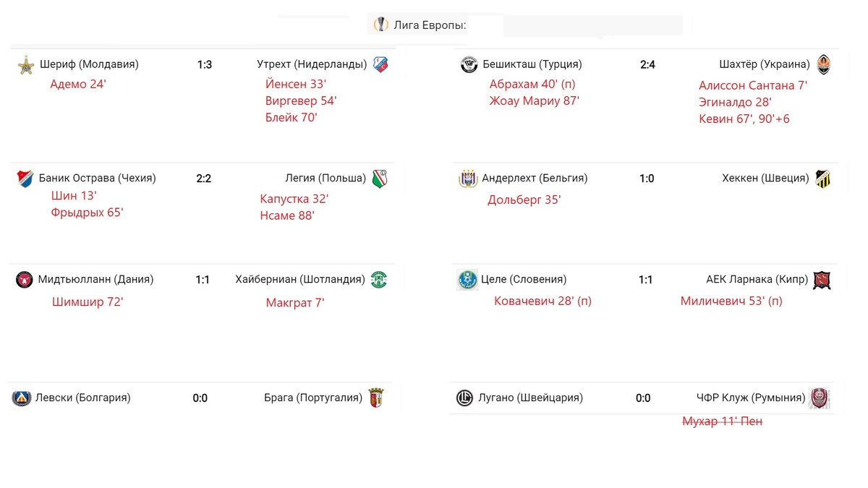Click the CFR Cluj crest
The width and height of the screenshot is (868, 488).
(820, 398)
